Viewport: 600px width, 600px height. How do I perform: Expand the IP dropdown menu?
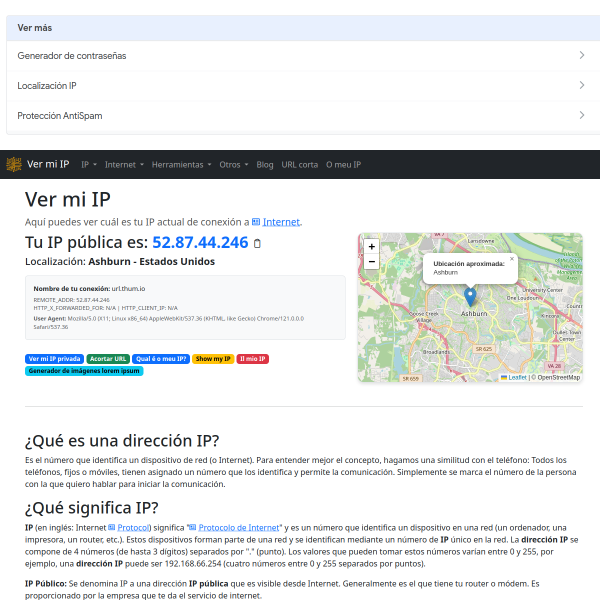89,165
